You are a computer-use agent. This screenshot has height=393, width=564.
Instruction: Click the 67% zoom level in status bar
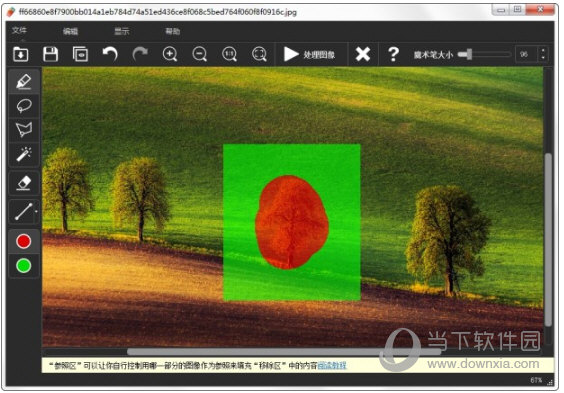pos(536,380)
